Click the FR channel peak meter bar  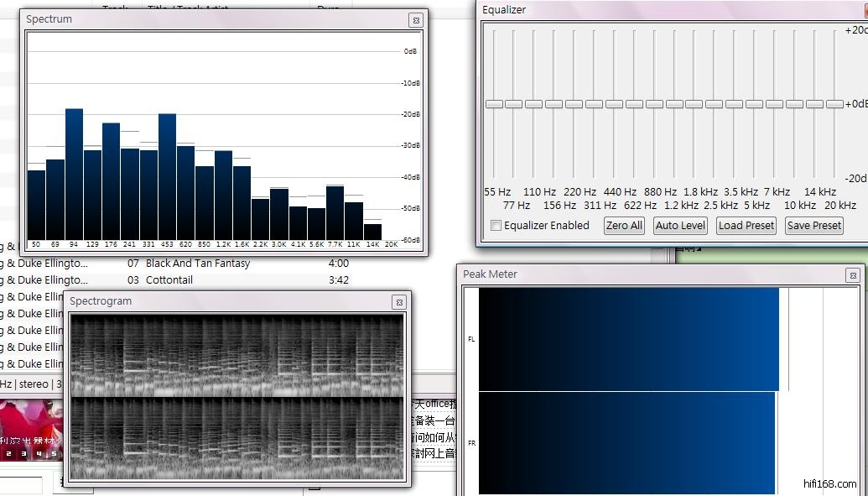tap(626, 443)
